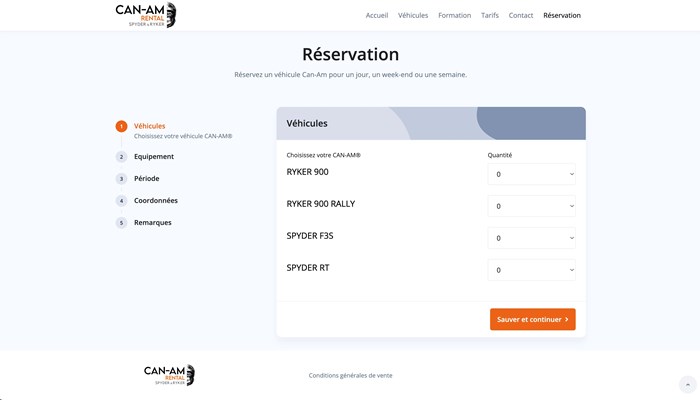Click the Remarques step label

click(x=153, y=222)
